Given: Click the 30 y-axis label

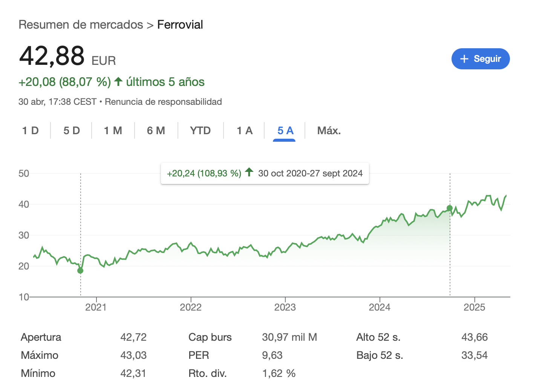Looking at the screenshot, I should tap(24, 235).
